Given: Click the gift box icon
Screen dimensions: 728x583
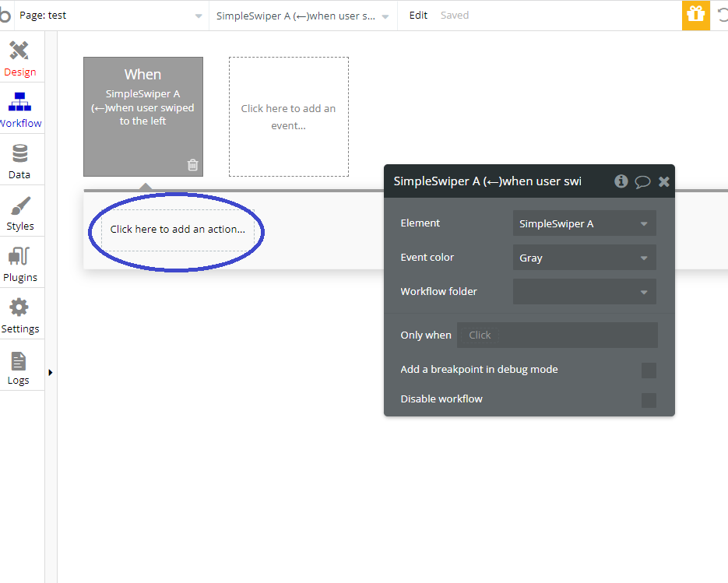Looking at the screenshot, I should [695, 15].
